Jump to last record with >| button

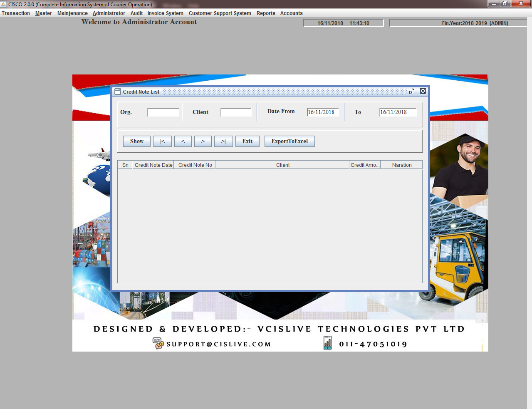pos(223,141)
